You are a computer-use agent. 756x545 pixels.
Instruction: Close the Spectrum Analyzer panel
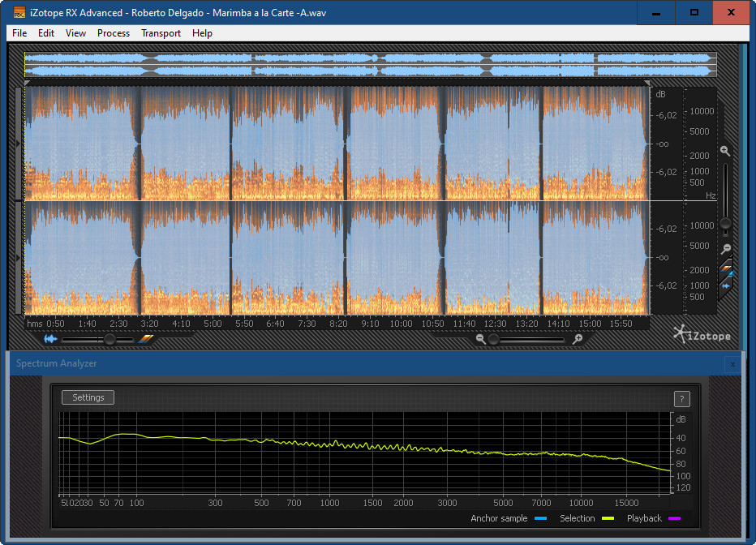(732, 364)
